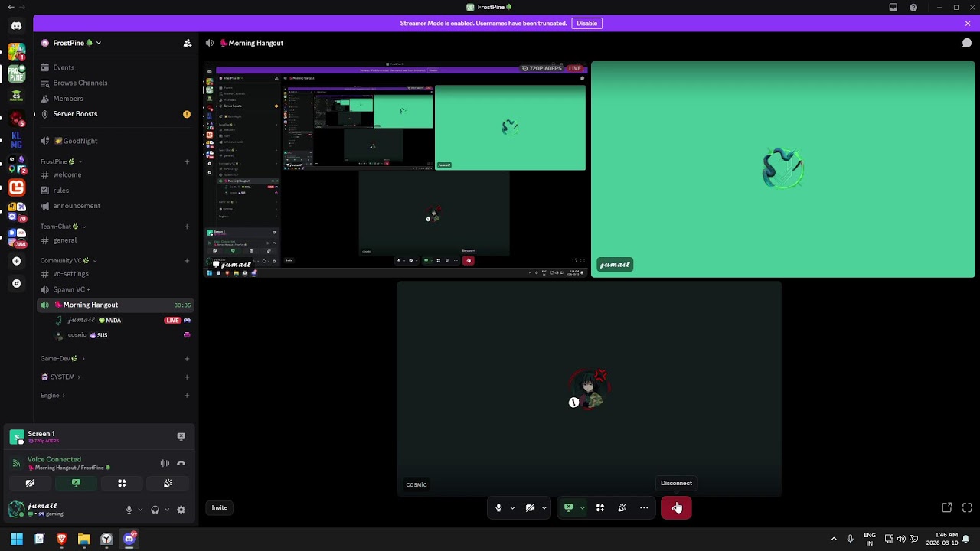Open camera options arrow in call bar
The height and width of the screenshot is (551, 980).
pos(544,507)
